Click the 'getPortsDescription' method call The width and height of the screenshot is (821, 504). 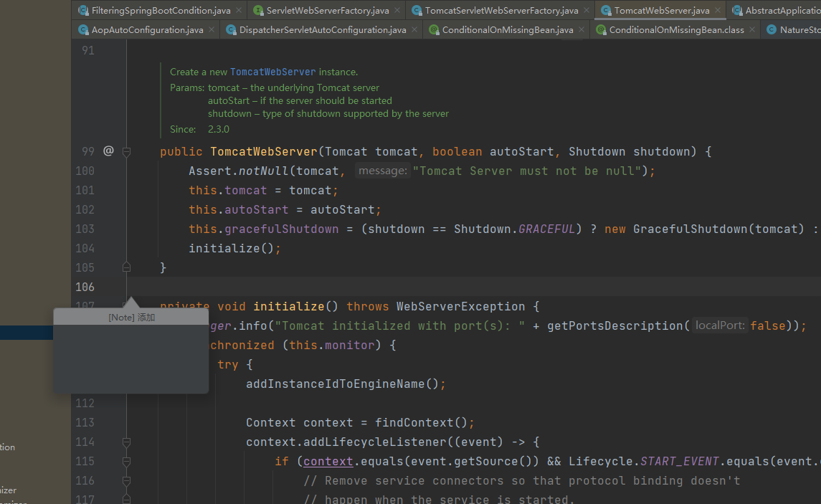pyautogui.click(x=614, y=326)
